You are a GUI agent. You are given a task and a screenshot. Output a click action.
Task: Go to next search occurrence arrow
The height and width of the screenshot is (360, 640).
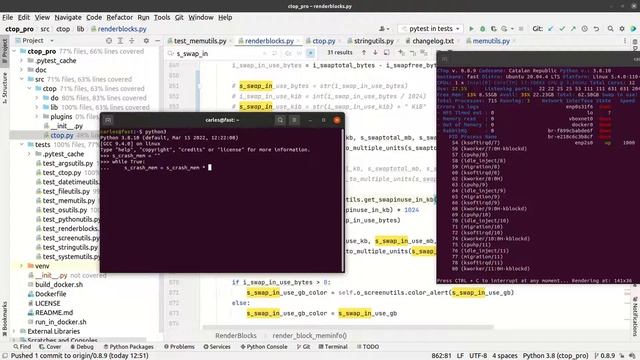(x=375, y=53)
